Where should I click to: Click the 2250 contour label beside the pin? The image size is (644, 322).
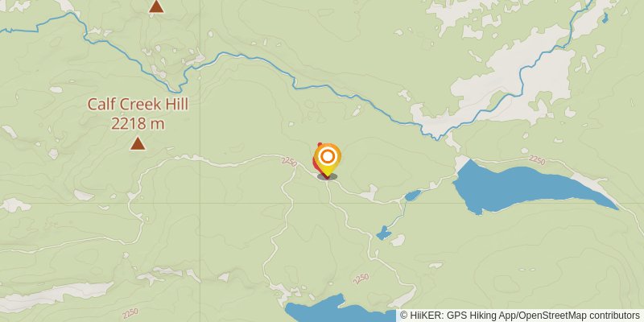point(289,162)
